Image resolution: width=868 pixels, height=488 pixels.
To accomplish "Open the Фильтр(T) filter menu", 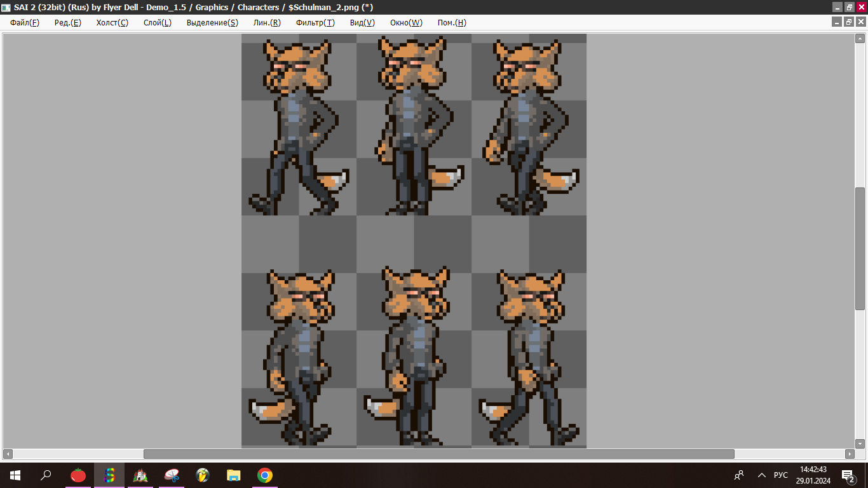I will [x=315, y=22].
